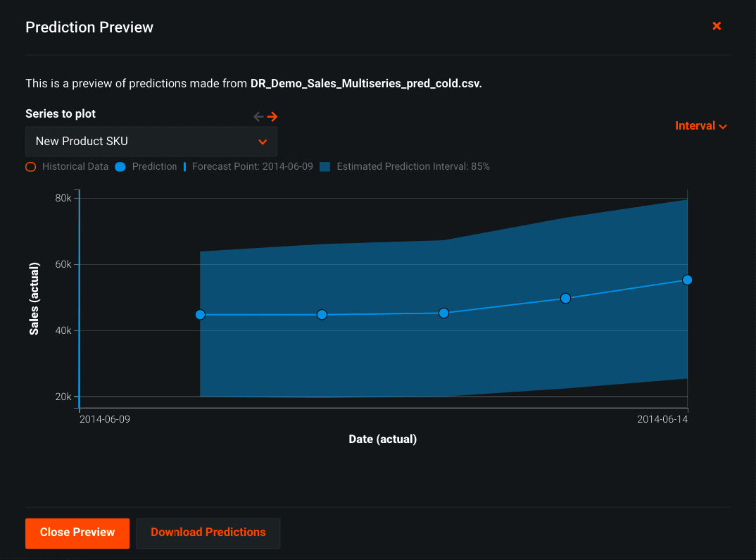This screenshot has height=560, width=756.
Task: Open the New Product SKU series dropdown
Action: pos(151,142)
